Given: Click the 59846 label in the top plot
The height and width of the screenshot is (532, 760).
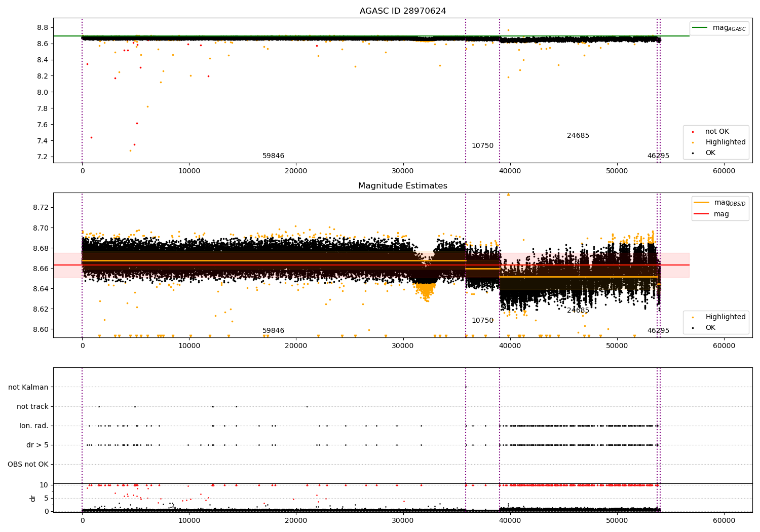Looking at the screenshot, I should 274,156.
